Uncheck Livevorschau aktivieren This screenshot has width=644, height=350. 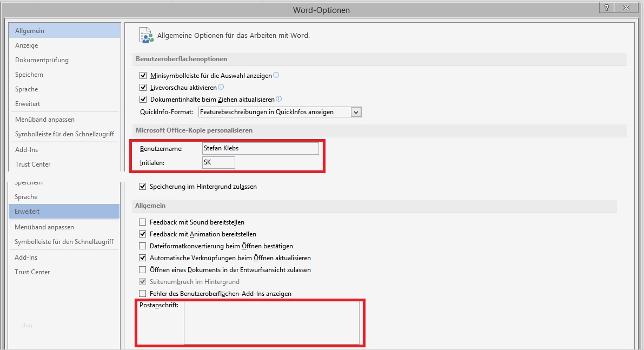pyautogui.click(x=143, y=88)
